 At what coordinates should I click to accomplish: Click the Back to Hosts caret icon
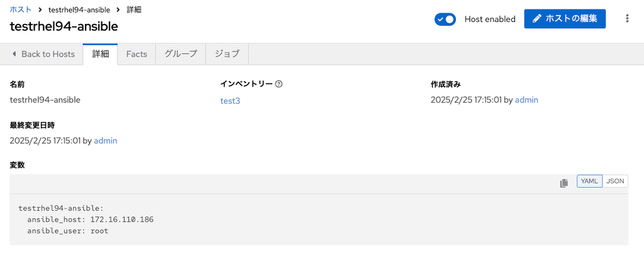coord(14,54)
